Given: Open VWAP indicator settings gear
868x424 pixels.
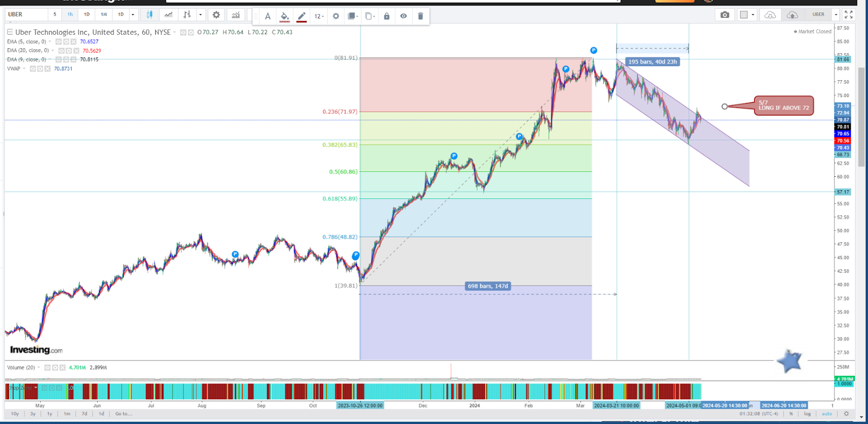Looking at the screenshot, I should point(40,69).
